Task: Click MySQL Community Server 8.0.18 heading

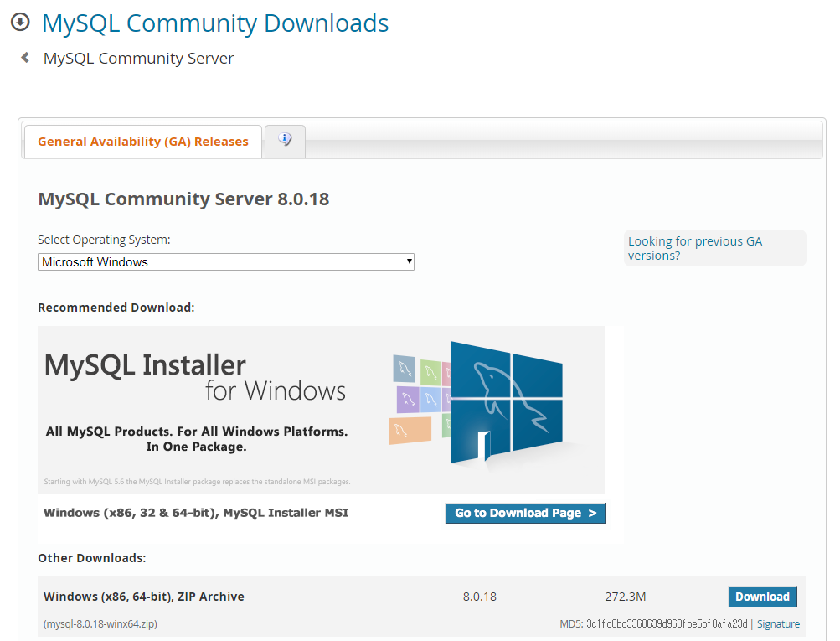Action: point(183,199)
